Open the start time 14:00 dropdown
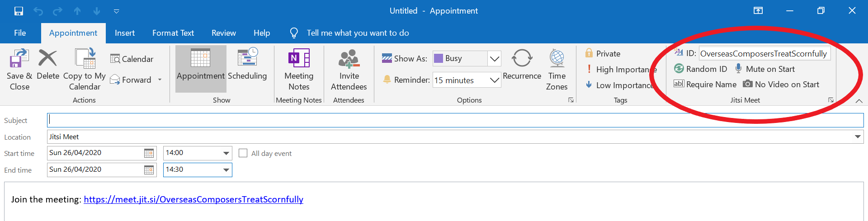Image resolution: width=868 pixels, height=221 pixels. pyautogui.click(x=226, y=153)
